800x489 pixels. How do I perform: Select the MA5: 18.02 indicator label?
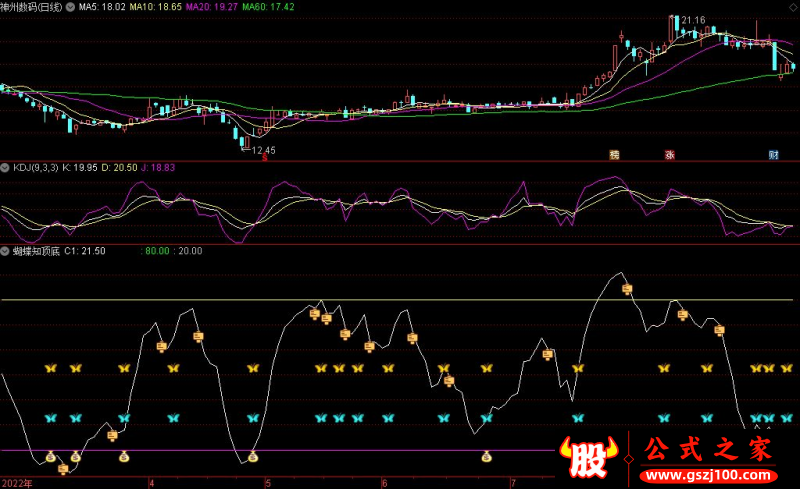click(102, 6)
